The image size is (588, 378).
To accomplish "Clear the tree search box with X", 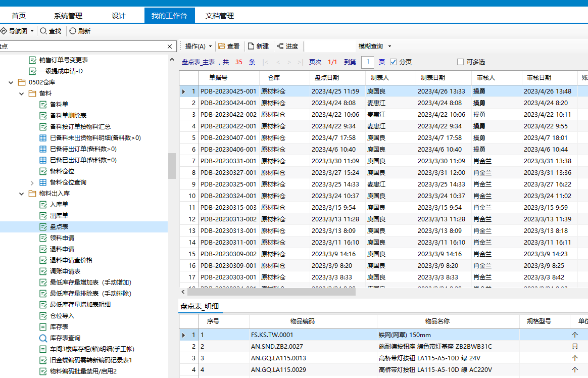I will [x=170, y=46].
